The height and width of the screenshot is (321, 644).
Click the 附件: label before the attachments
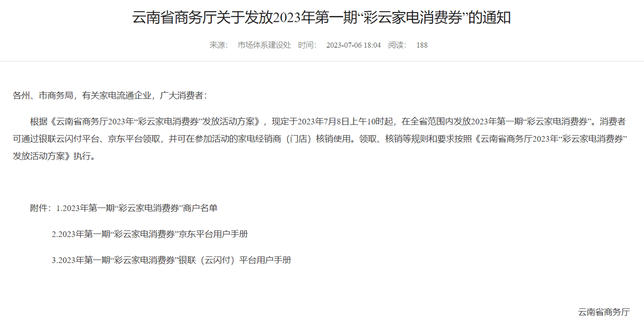point(41,208)
